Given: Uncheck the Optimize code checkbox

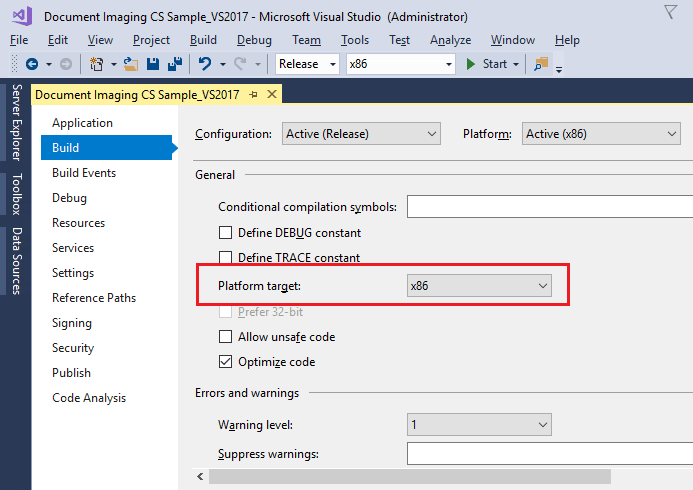Looking at the screenshot, I should click(225, 362).
